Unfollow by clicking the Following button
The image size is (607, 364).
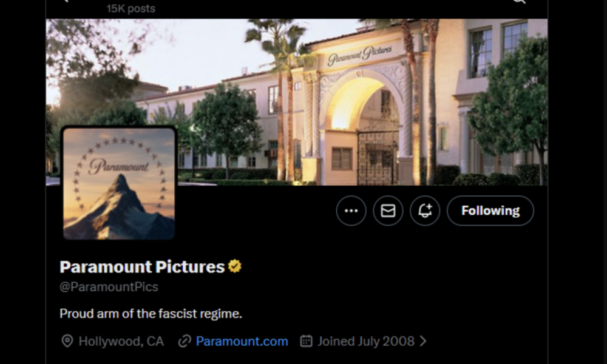pos(490,211)
